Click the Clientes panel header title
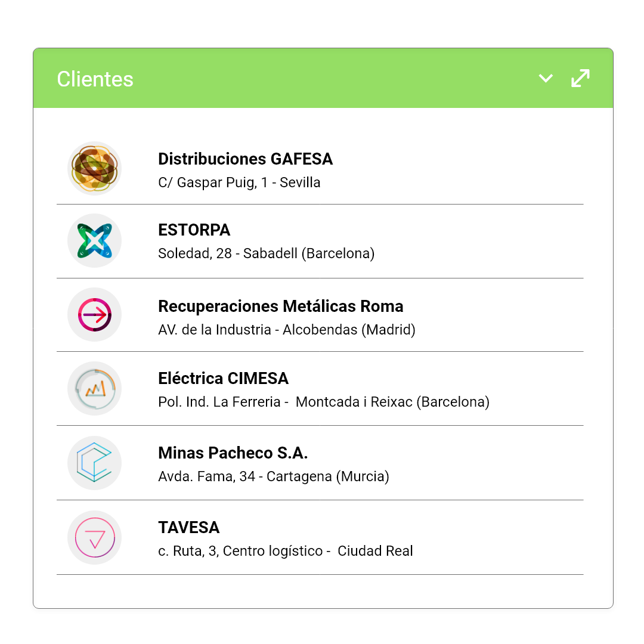This screenshot has height=644, width=644. pos(95,79)
